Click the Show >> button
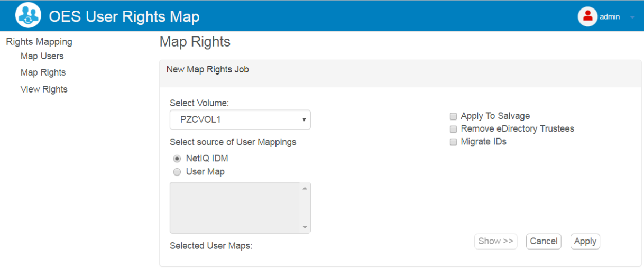The width and height of the screenshot is (644, 277). click(x=495, y=241)
